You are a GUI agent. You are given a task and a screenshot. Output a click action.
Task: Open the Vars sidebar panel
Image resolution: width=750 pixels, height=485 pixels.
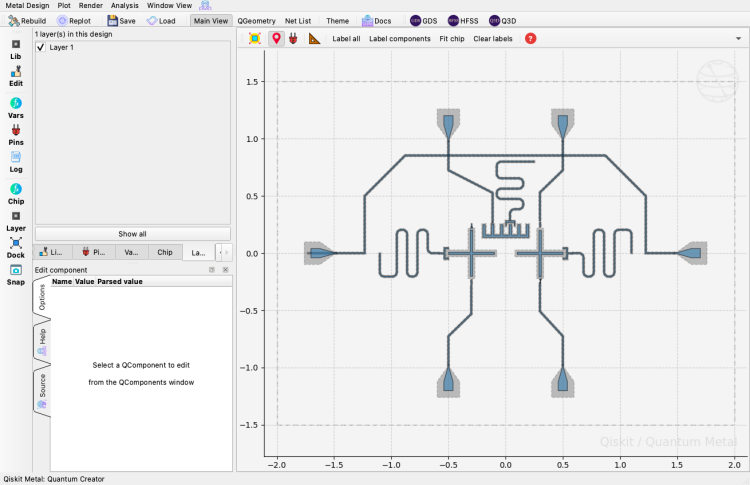(x=16, y=108)
